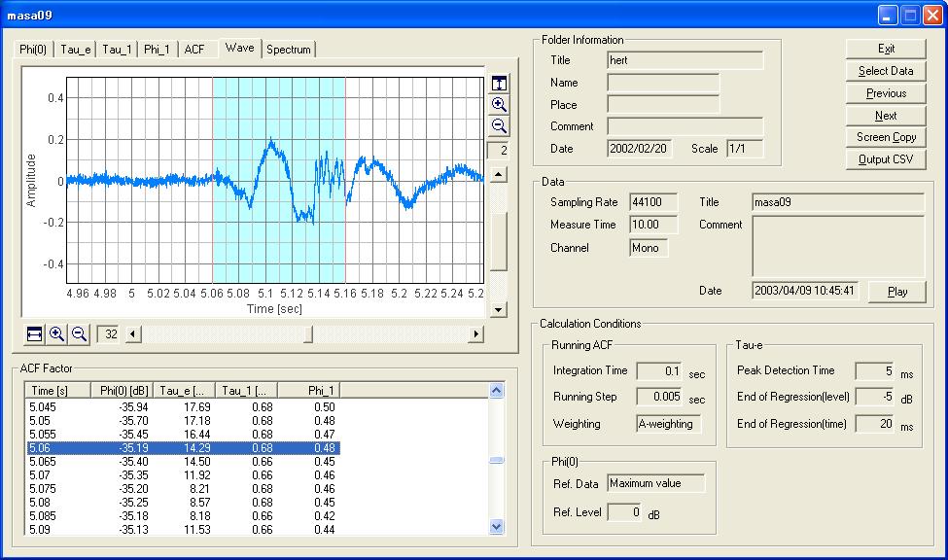Viewport: 948px width, 560px height.
Task: Click the Time [s] column header
Action: 57,391
